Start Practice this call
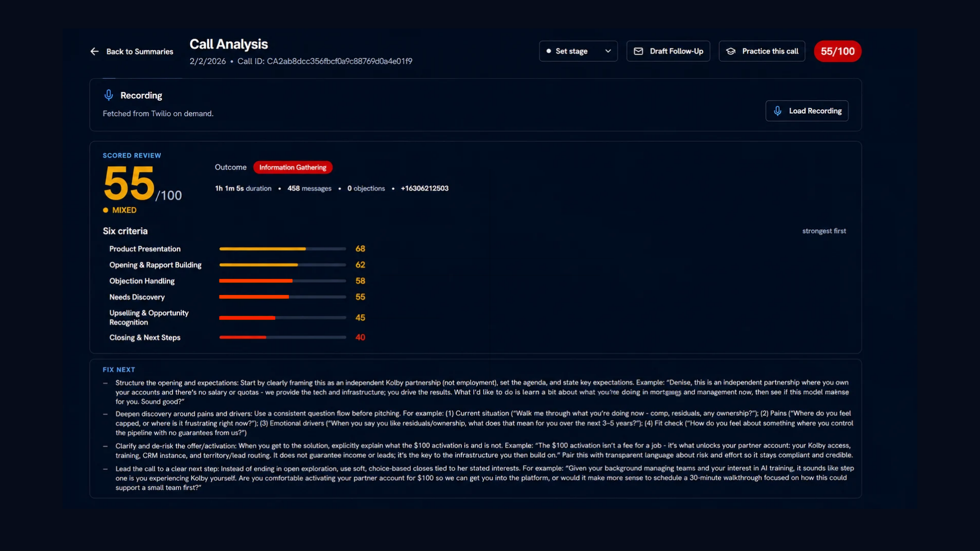Screen dimensions: 980x551 coord(762,51)
